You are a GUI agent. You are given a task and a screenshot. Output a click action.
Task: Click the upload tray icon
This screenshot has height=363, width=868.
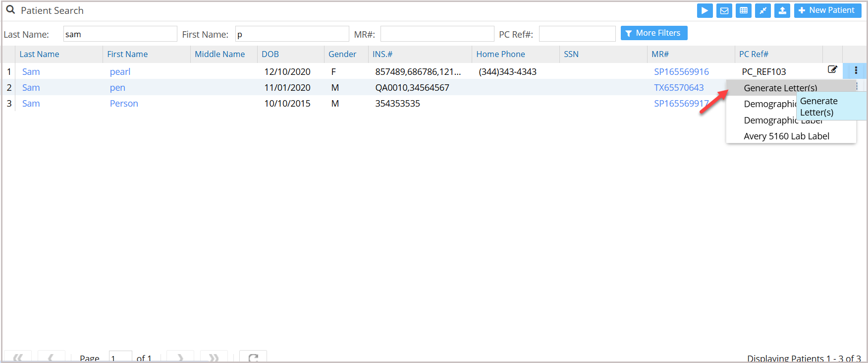pyautogui.click(x=782, y=10)
